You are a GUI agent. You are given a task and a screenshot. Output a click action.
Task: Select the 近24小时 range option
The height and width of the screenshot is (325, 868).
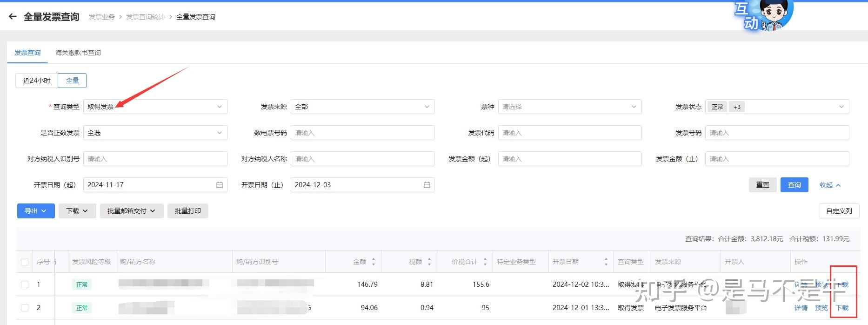37,81
